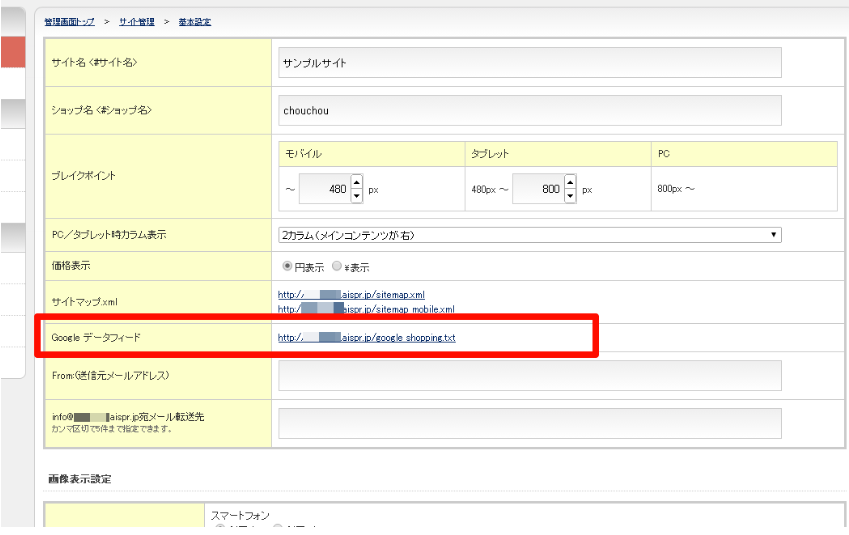Open the sitemap_mobile.xml link
849x535 pixels.
(366, 308)
